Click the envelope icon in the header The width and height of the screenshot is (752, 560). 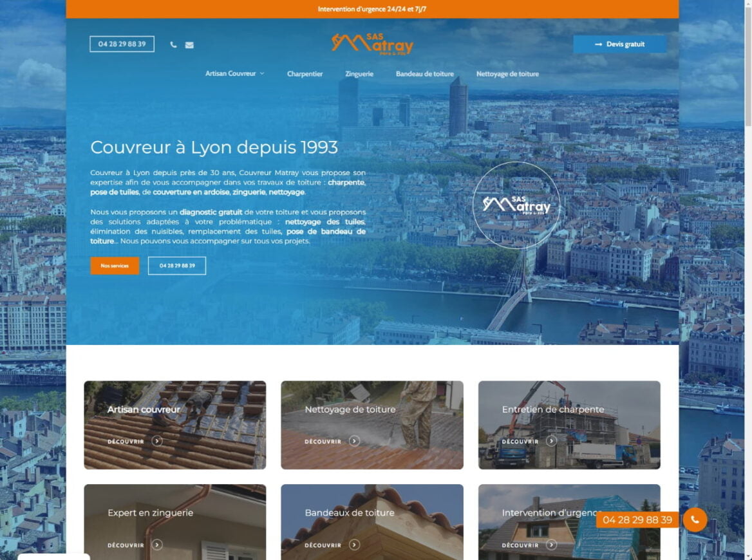click(189, 44)
